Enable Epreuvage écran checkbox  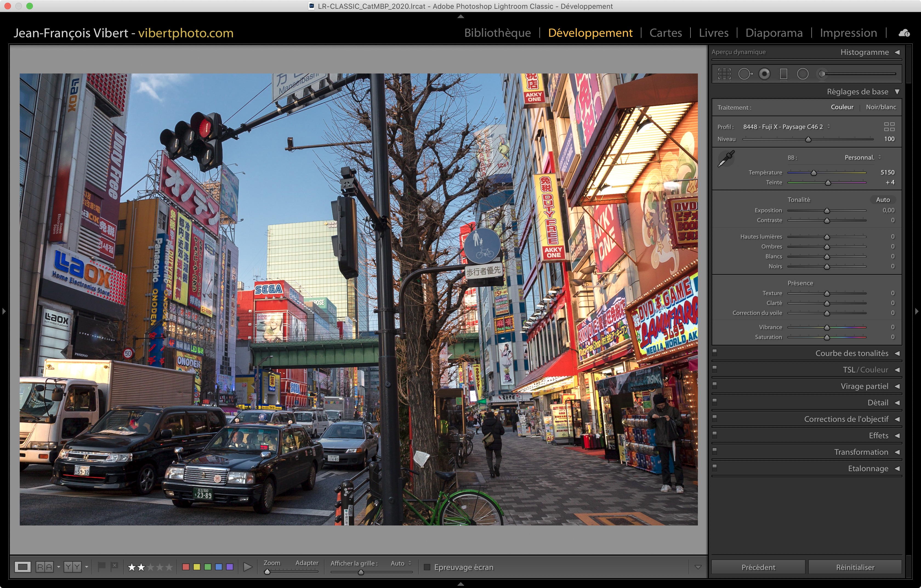click(x=427, y=567)
